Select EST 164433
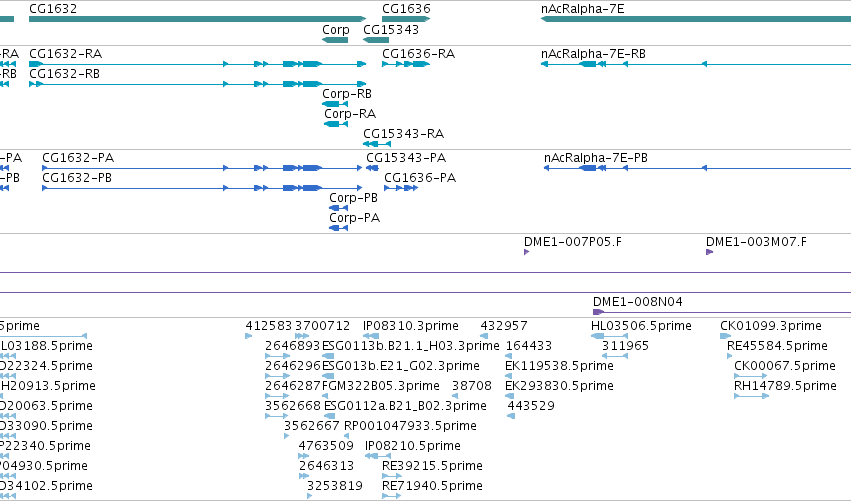Screen dimensions: 851x501 click(529, 346)
